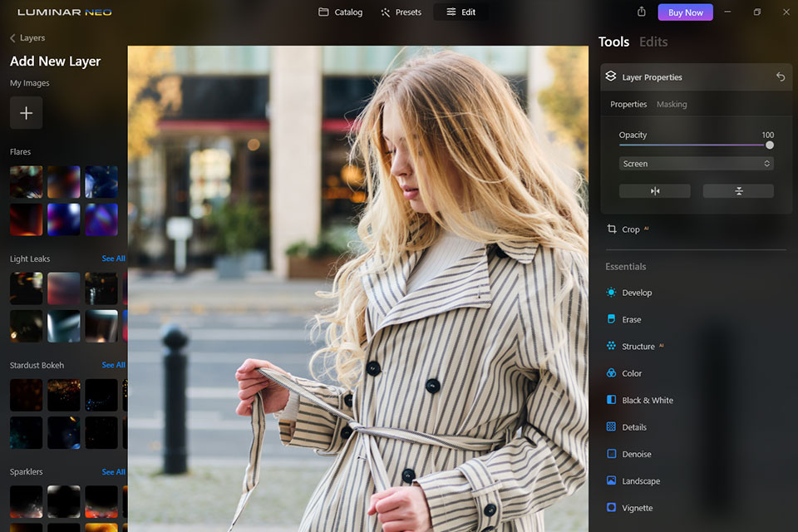Select first Stardust Bokeh thumbnail in bottom row
Screen dimensions: 798x532
coord(26,433)
